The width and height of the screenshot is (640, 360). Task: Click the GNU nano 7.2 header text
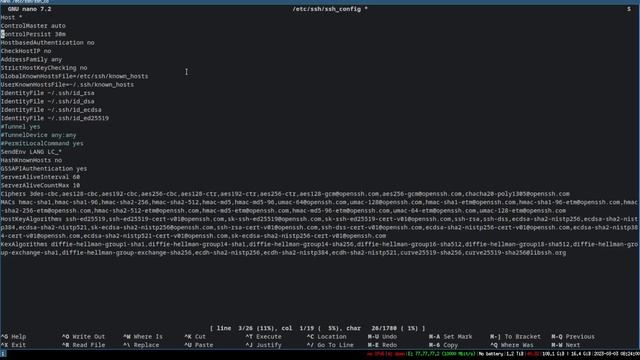[29, 9]
